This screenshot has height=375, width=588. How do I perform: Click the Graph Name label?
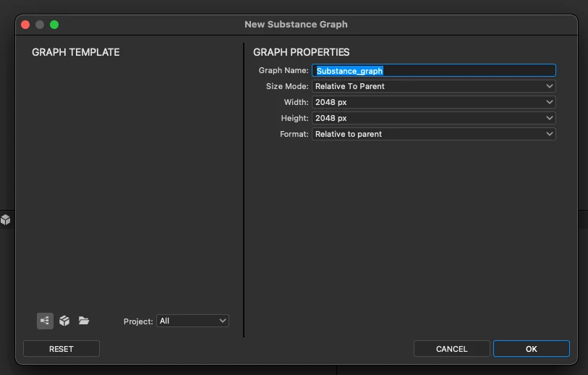284,70
